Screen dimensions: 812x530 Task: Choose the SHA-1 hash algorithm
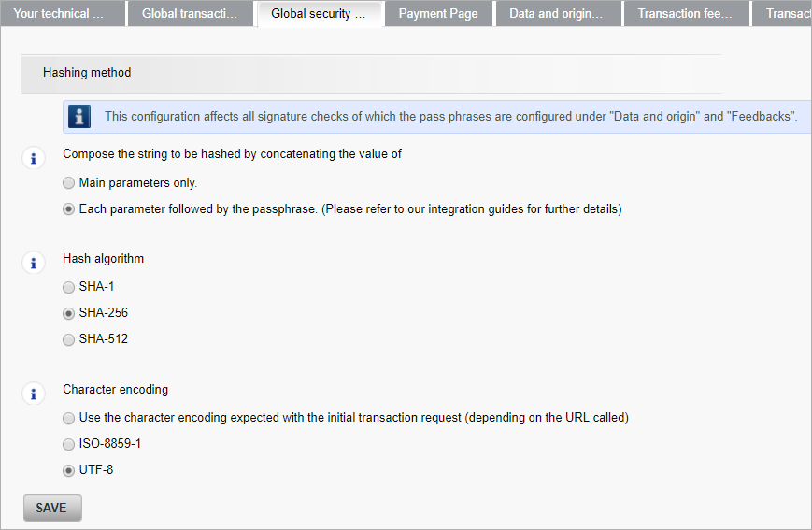point(68,287)
